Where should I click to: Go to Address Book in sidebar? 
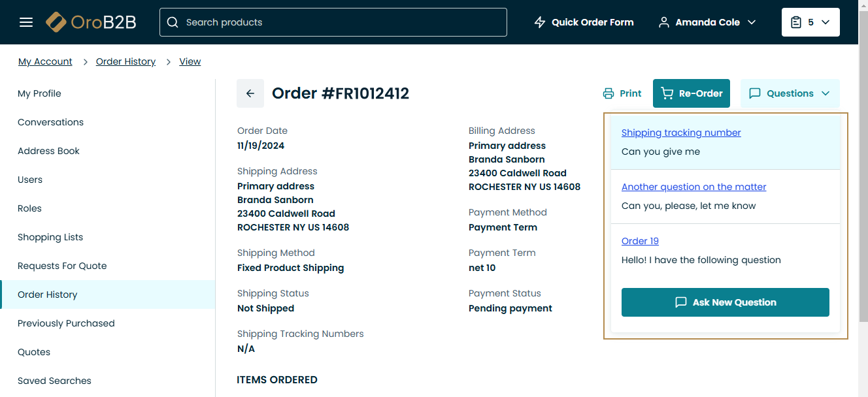(x=49, y=151)
